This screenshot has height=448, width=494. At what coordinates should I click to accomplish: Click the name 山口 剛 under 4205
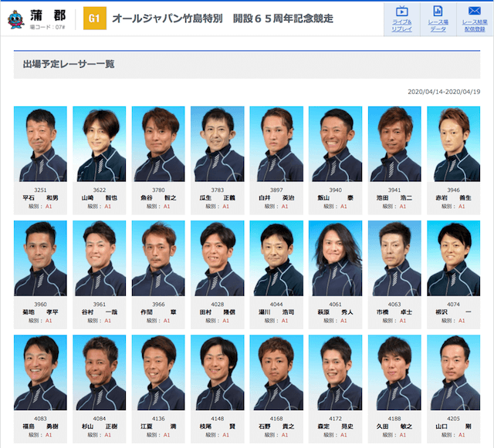coord(453,426)
